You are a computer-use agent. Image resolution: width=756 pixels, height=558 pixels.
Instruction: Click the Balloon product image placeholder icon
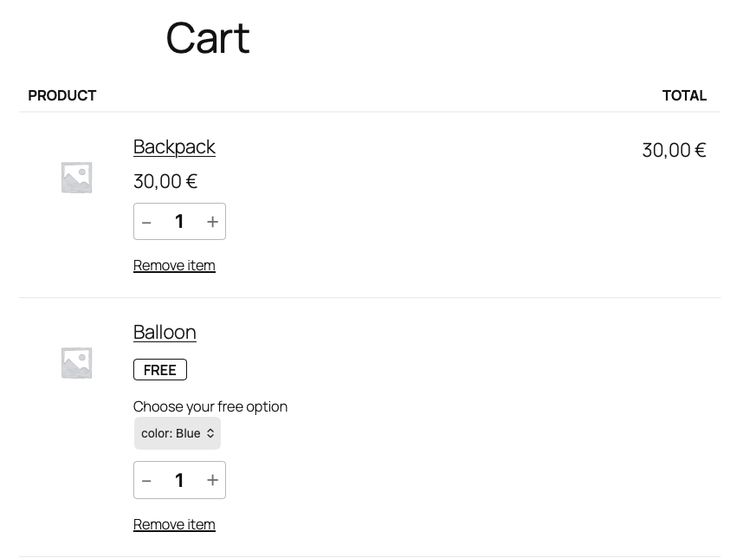(x=76, y=361)
